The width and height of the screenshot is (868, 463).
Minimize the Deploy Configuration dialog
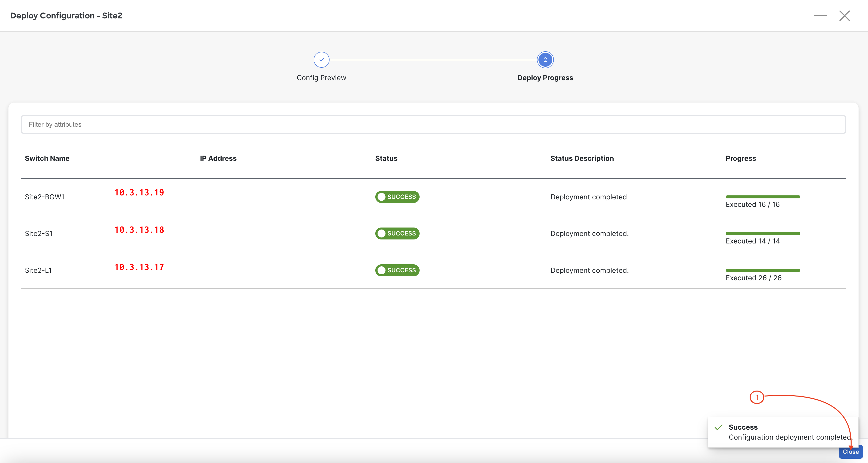point(820,15)
